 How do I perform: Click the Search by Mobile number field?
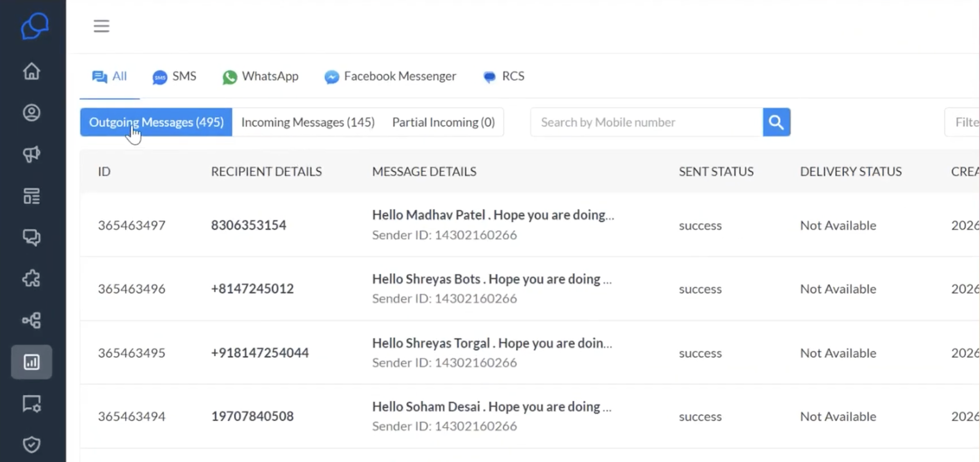647,122
